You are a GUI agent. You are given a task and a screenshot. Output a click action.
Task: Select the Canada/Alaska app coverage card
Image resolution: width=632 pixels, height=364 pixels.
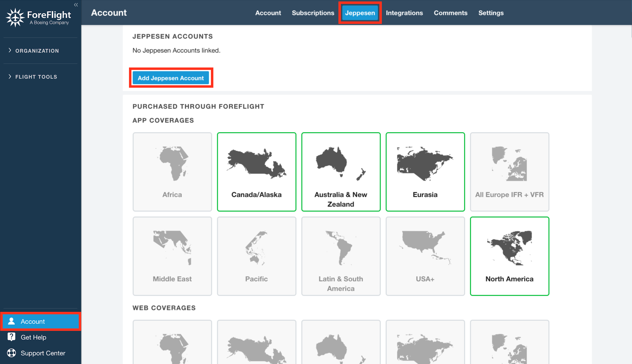(x=257, y=172)
